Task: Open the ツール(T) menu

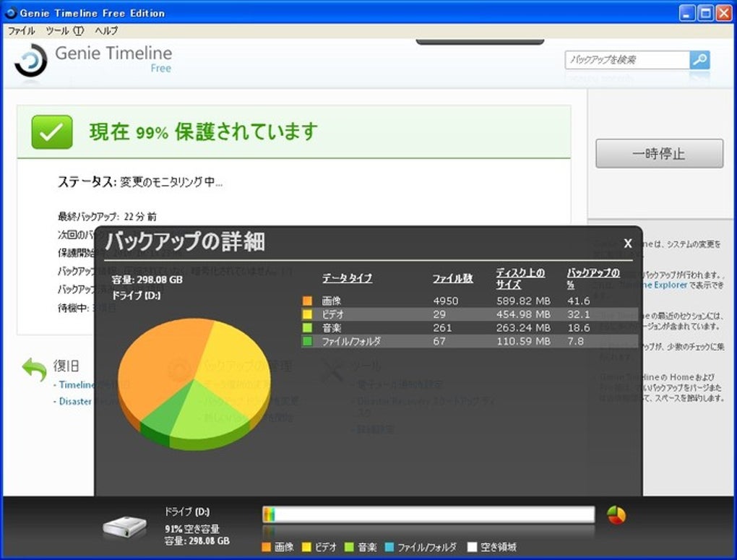Action: coord(65,30)
